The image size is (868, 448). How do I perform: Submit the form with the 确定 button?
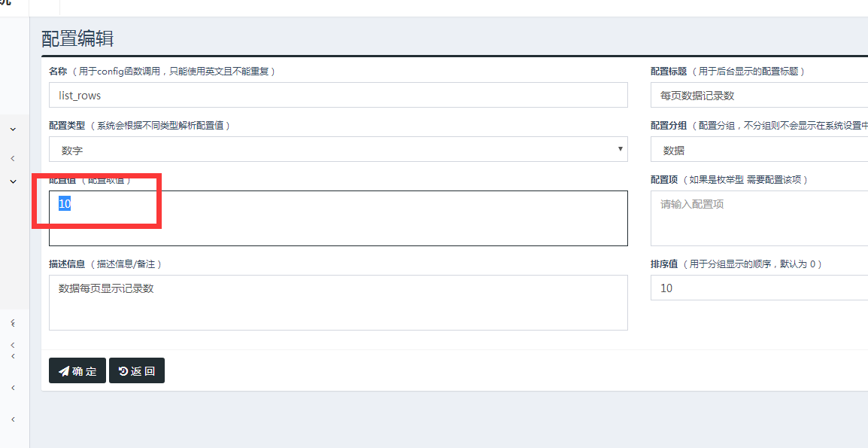tap(77, 370)
